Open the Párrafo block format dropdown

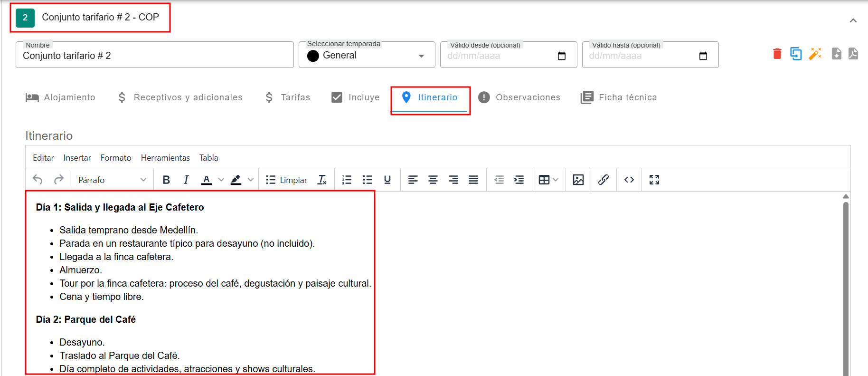coord(112,180)
